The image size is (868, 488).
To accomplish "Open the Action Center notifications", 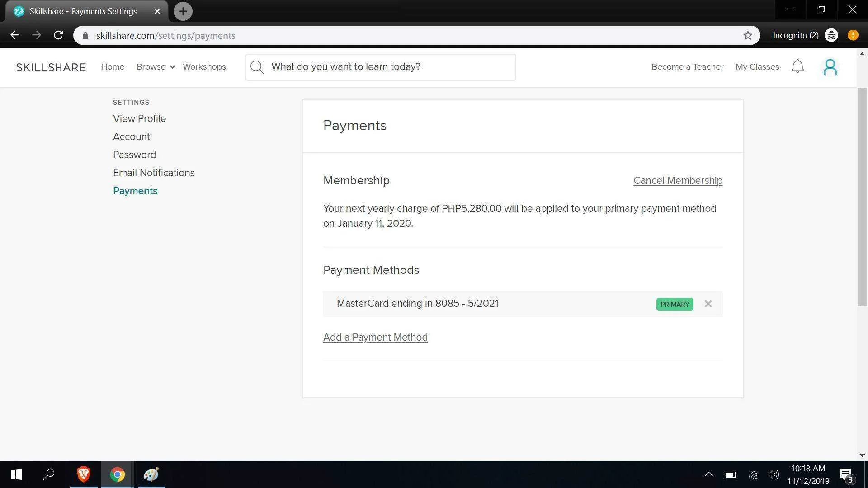I will click(846, 475).
